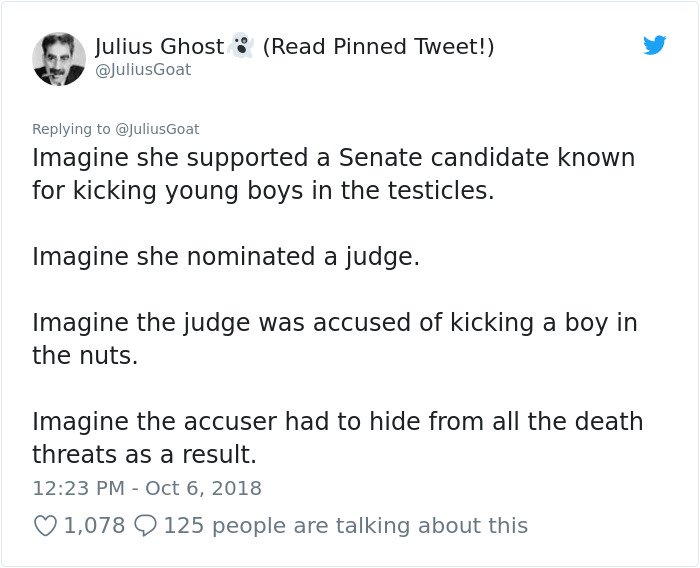Click the ghost emoji beside the name
This screenshot has width=700, height=568.
[x=241, y=46]
